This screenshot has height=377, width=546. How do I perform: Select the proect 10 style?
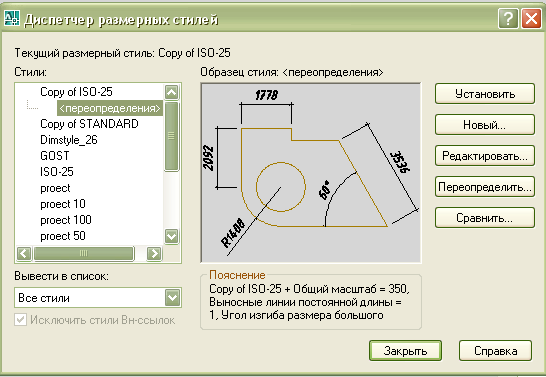pyautogui.click(x=63, y=204)
